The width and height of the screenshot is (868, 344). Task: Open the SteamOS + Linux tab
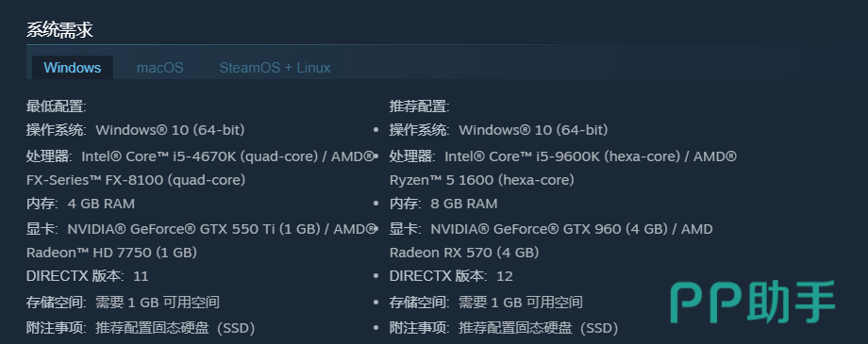tap(275, 68)
